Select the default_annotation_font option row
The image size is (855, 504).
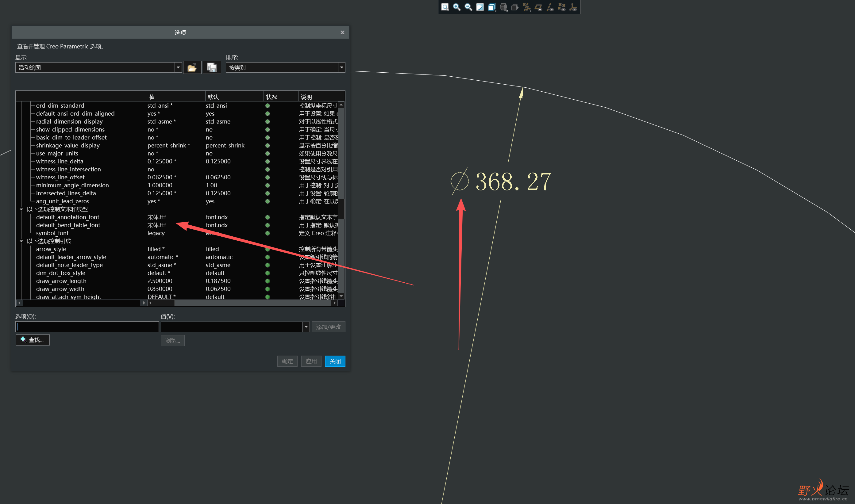tap(67, 217)
